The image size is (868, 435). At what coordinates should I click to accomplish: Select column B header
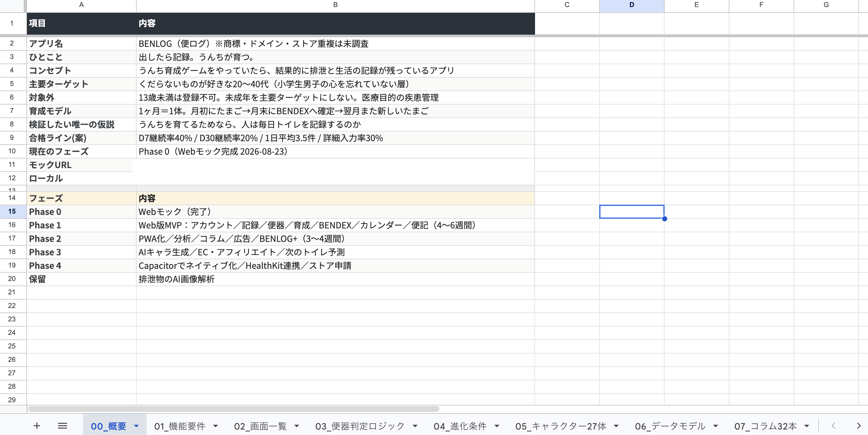tap(335, 5)
